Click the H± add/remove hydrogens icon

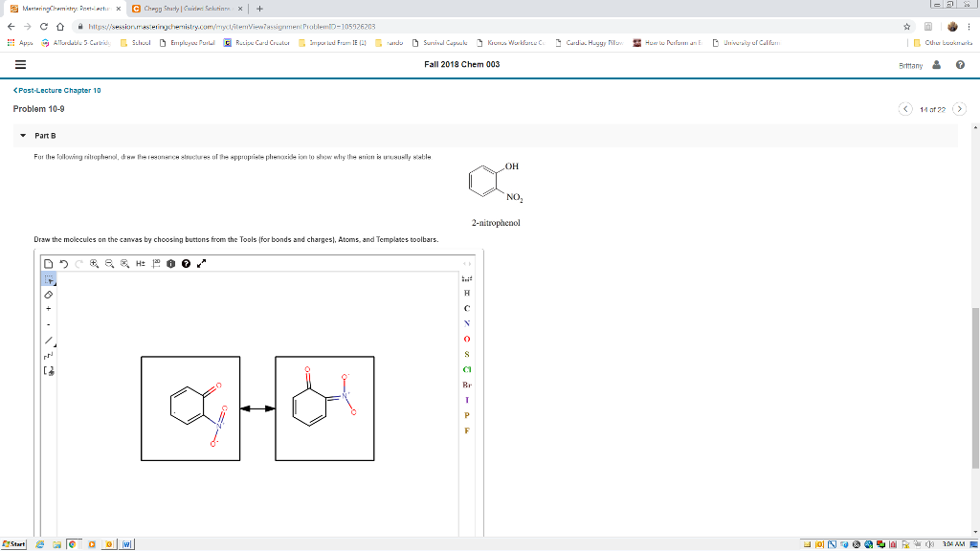pos(140,263)
